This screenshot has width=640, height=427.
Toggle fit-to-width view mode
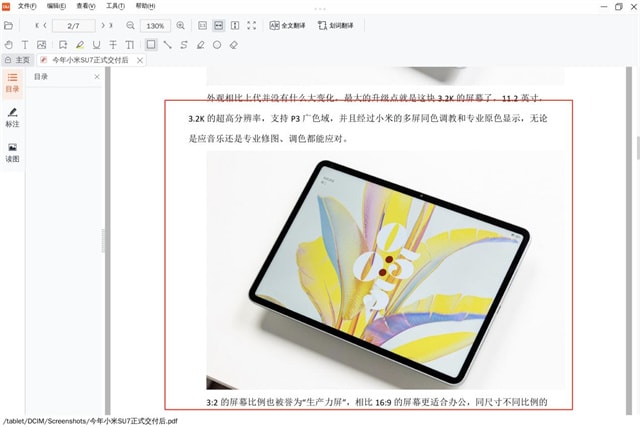click(219, 25)
